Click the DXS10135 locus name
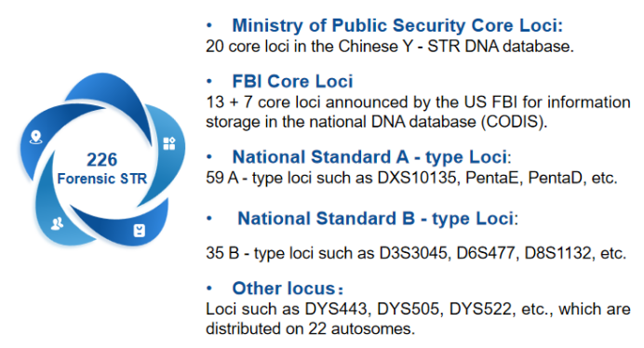644x348 pixels. (417, 178)
